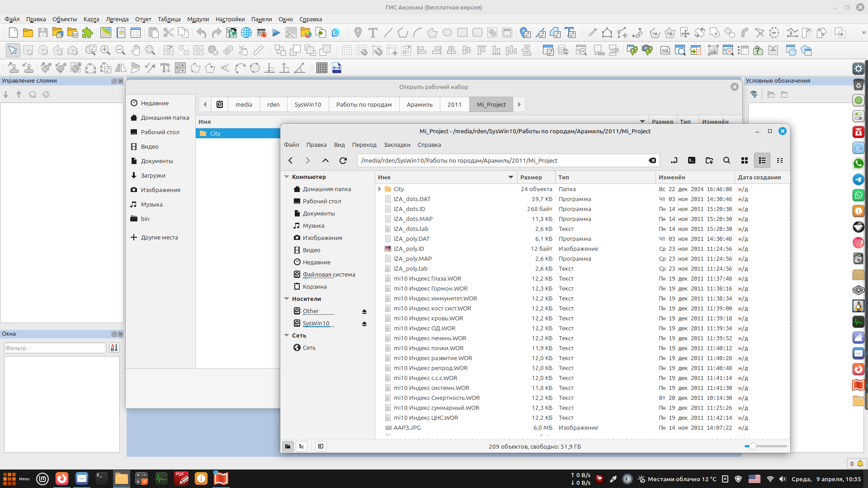Click the grid pattern icon in third toolbar row
868x488 pixels.
coord(322,68)
